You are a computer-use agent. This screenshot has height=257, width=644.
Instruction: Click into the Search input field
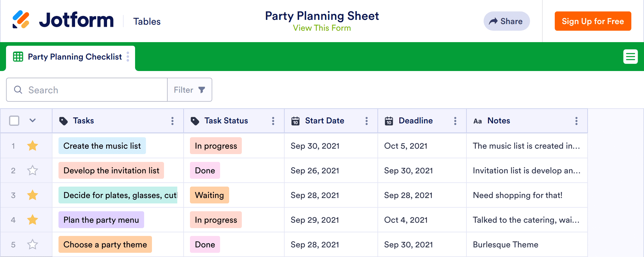pyautogui.click(x=90, y=90)
